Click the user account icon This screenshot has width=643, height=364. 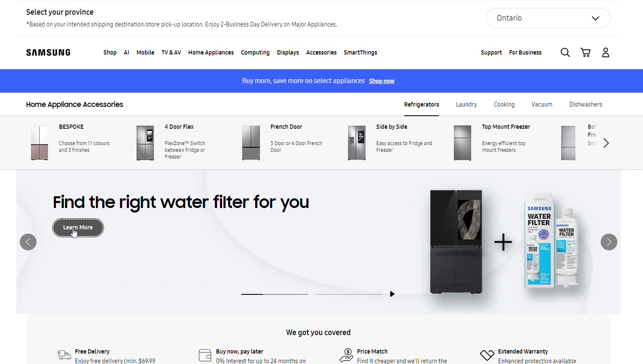(605, 52)
